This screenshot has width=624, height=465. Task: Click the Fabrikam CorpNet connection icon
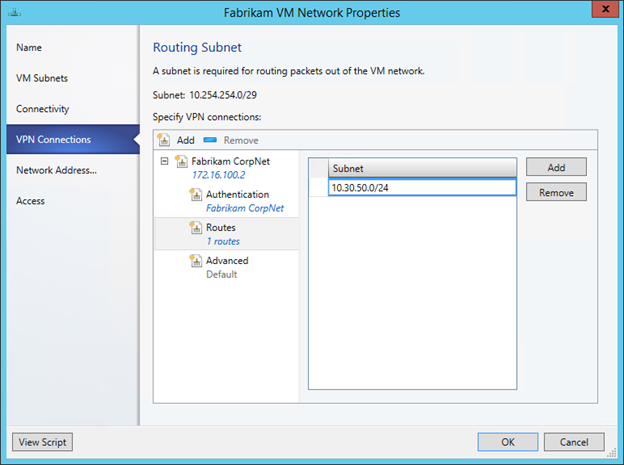(x=181, y=161)
